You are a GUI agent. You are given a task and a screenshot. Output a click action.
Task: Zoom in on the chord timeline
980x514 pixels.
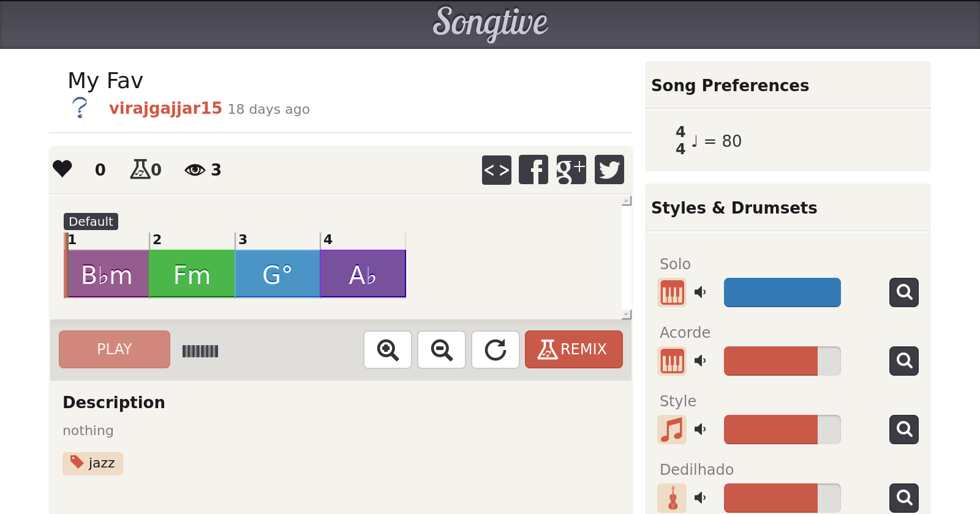pyautogui.click(x=388, y=350)
